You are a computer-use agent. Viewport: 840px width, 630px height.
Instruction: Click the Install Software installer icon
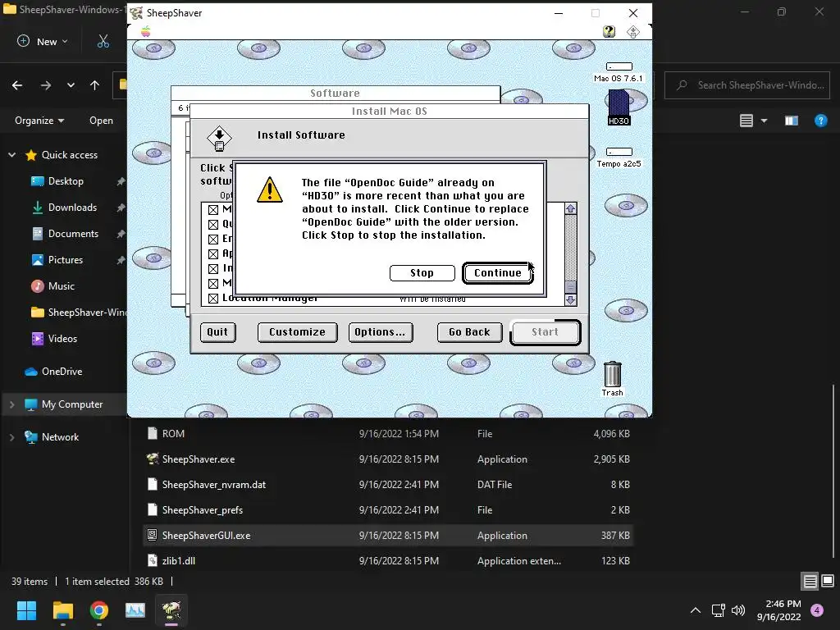(219, 139)
